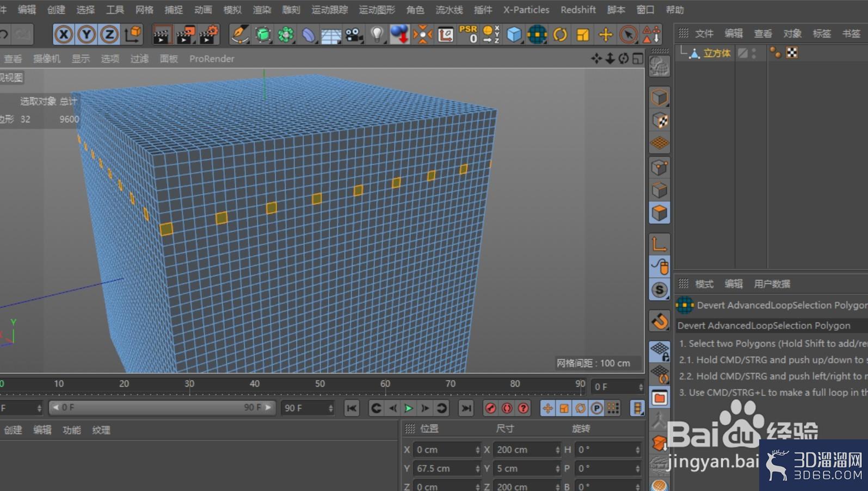Image resolution: width=868 pixels, height=491 pixels.
Task: Toggle Enable Axis L-shaped icon
Action: (x=659, y=244)
